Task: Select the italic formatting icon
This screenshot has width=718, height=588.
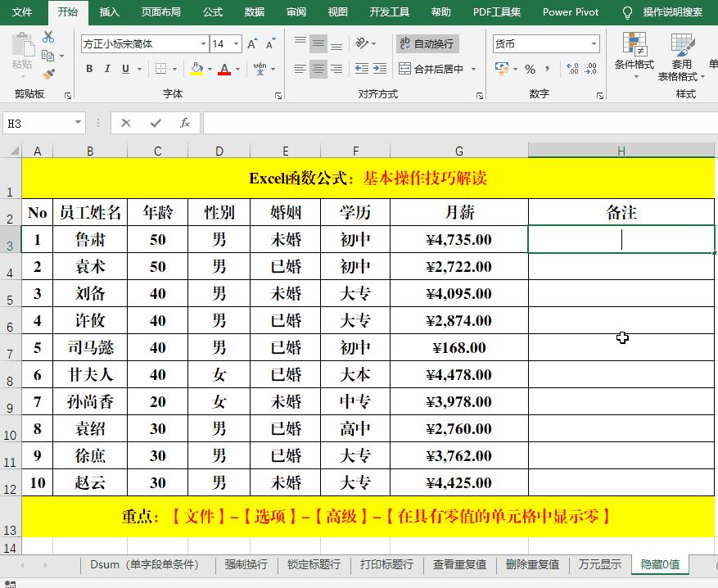Action: [x=107, y=69]
